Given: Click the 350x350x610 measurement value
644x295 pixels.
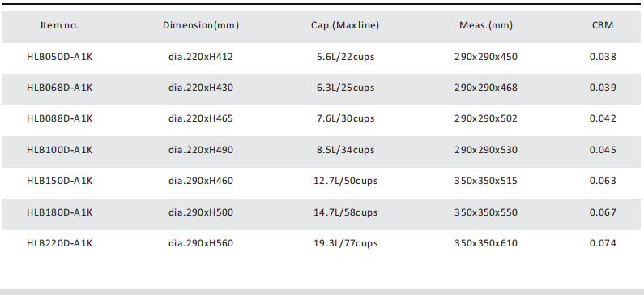Looking at the screenshot, I should pyautogui.click(x=486, y=243).
